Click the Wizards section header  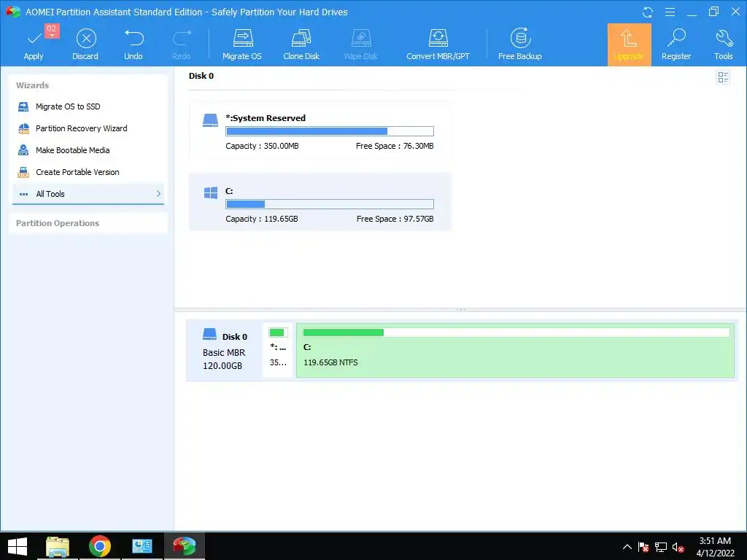pyautogui.click(x=32, y=86)
